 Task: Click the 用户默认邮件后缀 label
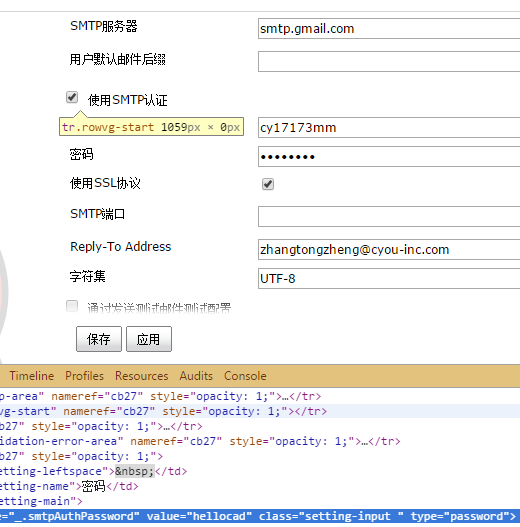point(118,59)
